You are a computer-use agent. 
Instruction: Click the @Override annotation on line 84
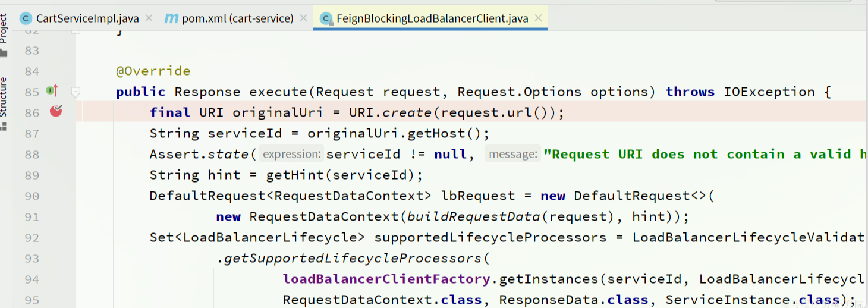(153, 71)
